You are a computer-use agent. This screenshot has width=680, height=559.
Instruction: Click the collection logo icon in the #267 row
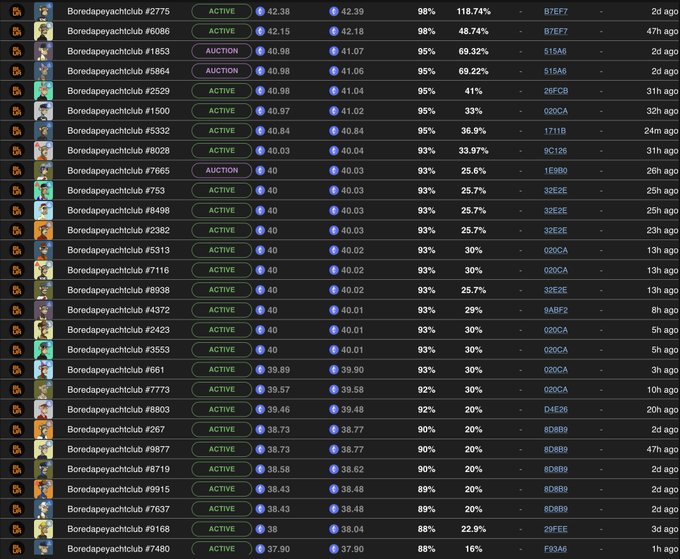[x=17, y=429]
